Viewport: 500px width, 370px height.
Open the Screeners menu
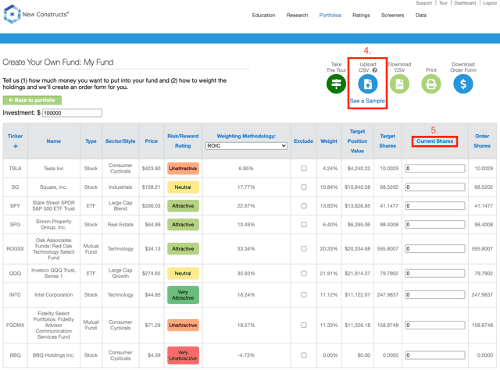[393, 15]
